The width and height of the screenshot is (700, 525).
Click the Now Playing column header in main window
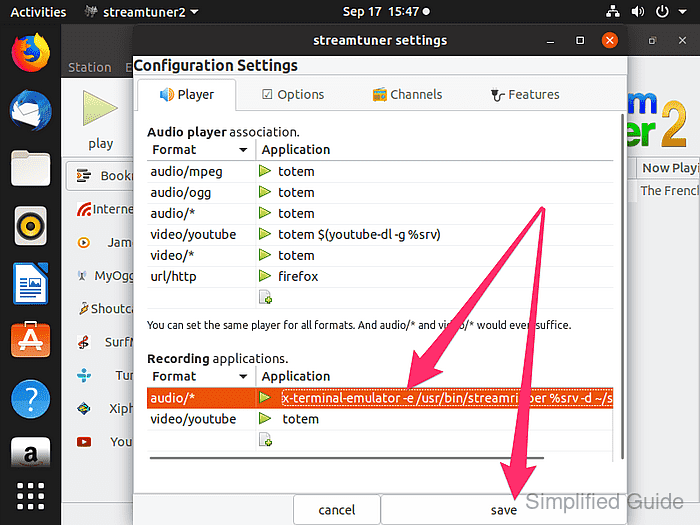(668, 168)
